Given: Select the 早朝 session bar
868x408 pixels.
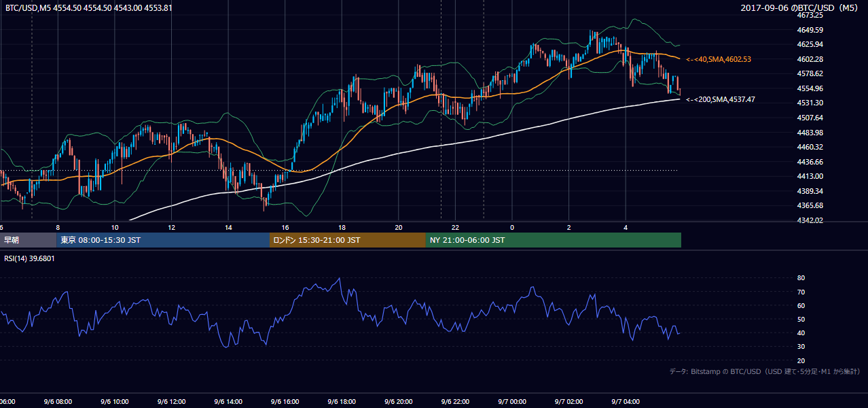Looking at the screenshot, I should [28, 240].
